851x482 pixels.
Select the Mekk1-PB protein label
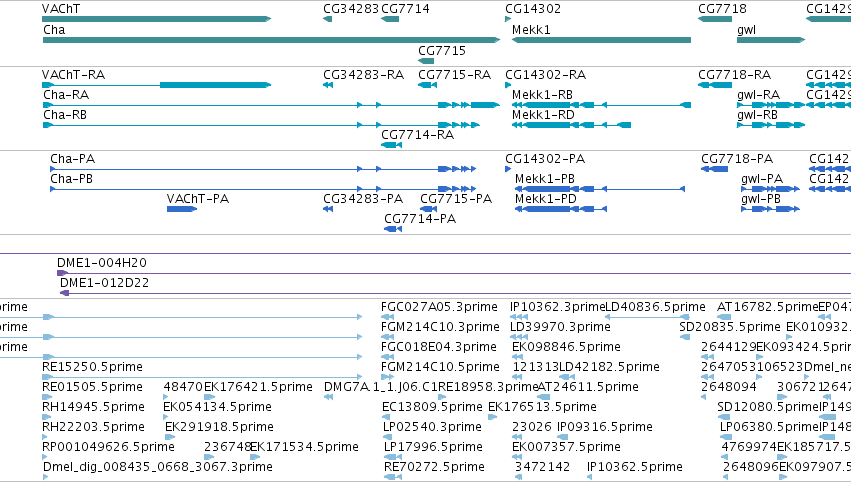coord(545,179)
